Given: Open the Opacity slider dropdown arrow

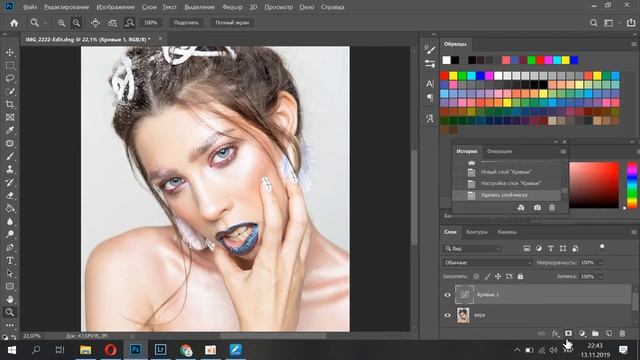Looking at the screenshot, I should [x=600, y=263].
